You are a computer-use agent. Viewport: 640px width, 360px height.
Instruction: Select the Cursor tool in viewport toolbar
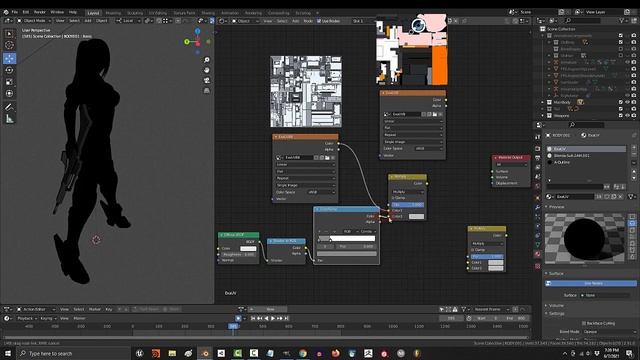coord(9,45)
